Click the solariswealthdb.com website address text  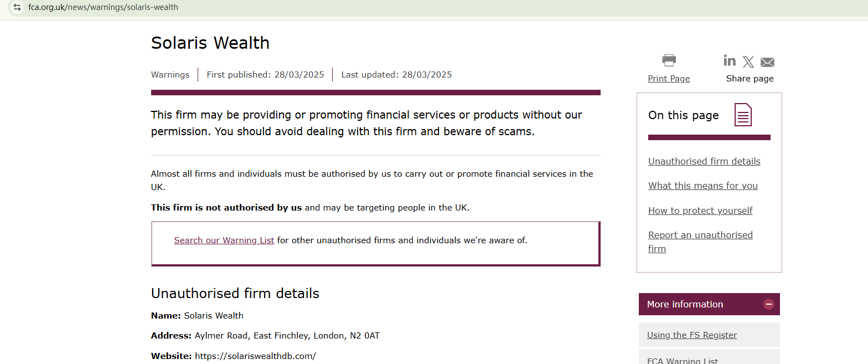pos(255,356)
